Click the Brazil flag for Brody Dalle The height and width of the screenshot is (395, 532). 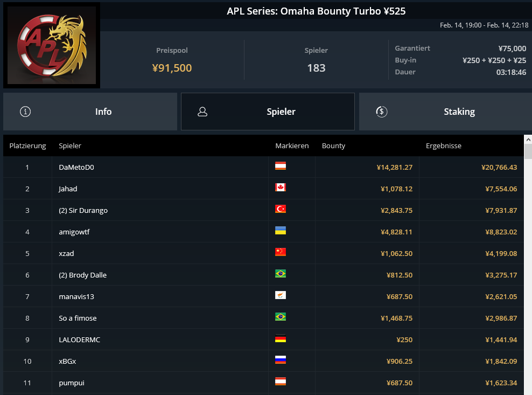point(280,274)
